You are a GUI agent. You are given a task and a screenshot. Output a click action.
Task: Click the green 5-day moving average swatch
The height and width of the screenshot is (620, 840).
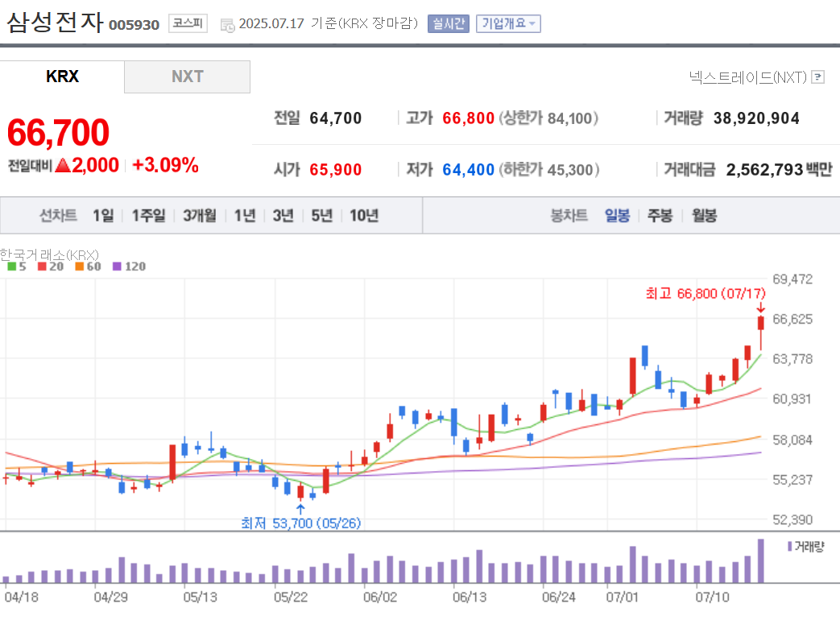click(12, 266)
